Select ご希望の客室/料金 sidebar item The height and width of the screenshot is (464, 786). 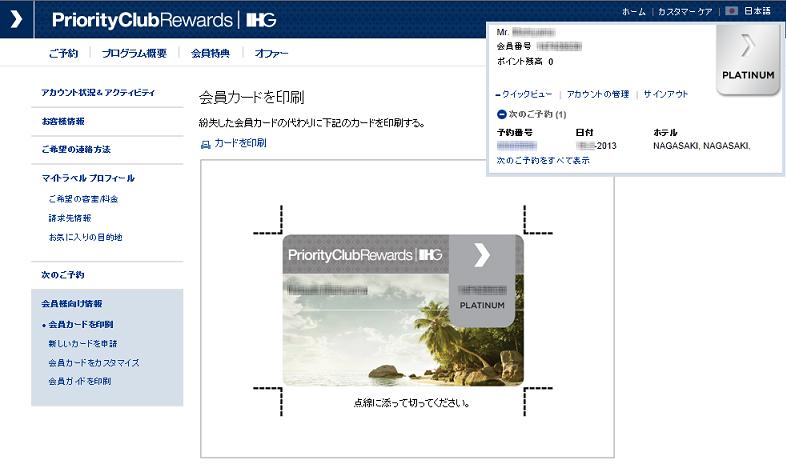83,199
